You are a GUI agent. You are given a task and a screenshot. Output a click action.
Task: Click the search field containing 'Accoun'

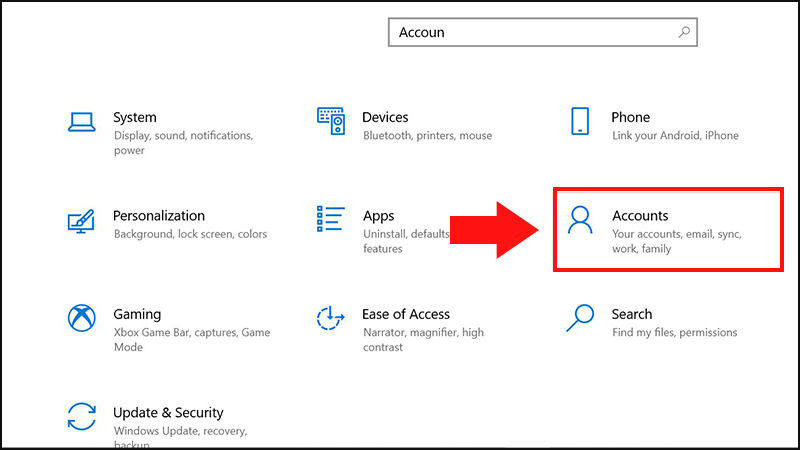pos(542,32)
